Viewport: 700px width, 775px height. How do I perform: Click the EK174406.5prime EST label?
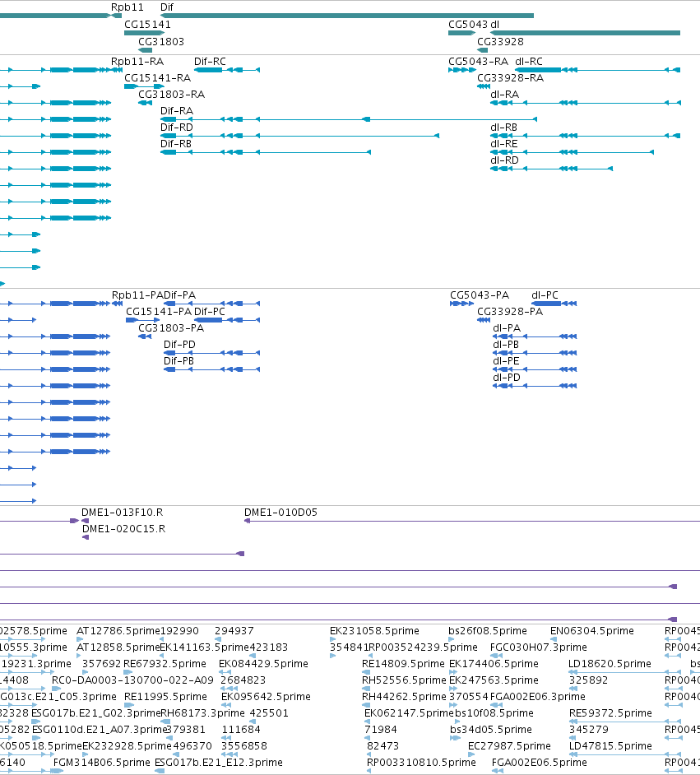[494, 663]
